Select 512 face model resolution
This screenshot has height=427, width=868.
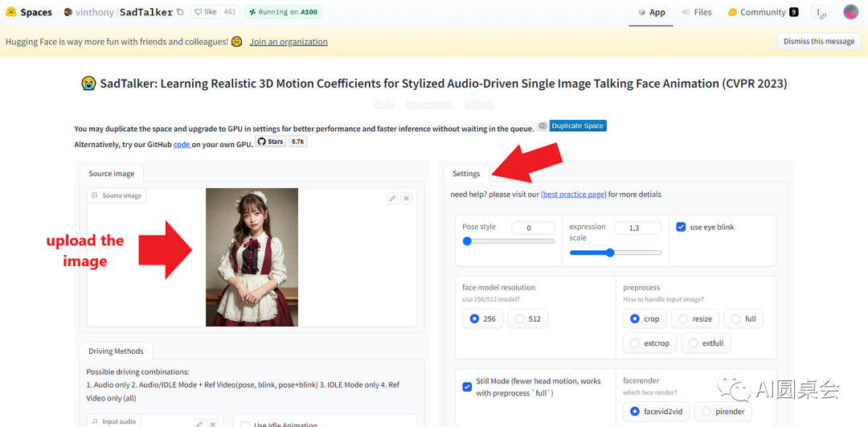tap(527, 318)
